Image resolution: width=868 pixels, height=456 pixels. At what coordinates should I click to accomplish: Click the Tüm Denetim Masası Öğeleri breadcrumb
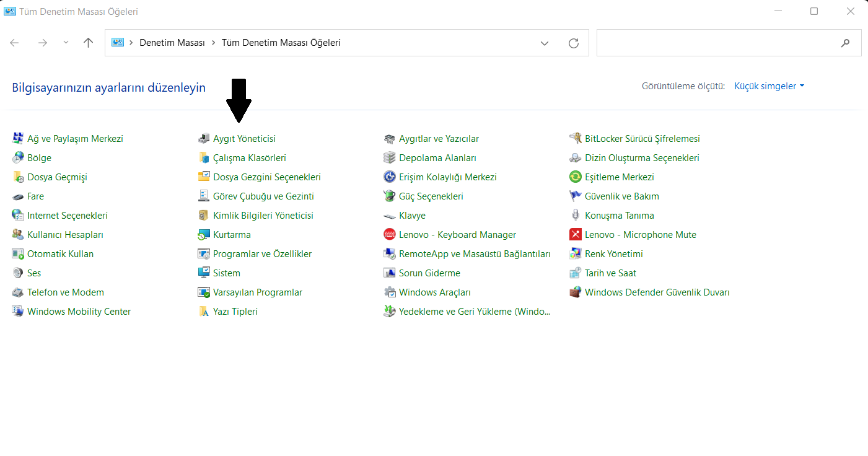(281, 43)
